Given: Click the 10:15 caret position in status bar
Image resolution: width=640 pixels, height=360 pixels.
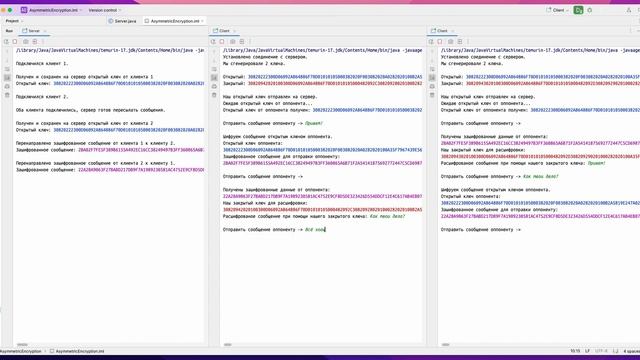Looking at the screenshot, I should point(575,351).
